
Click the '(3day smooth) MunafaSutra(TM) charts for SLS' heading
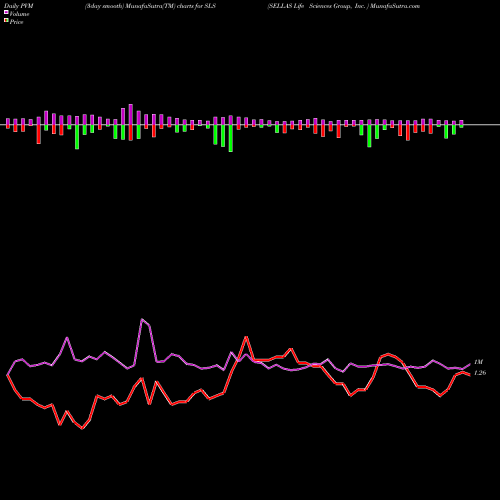(150, 6)
